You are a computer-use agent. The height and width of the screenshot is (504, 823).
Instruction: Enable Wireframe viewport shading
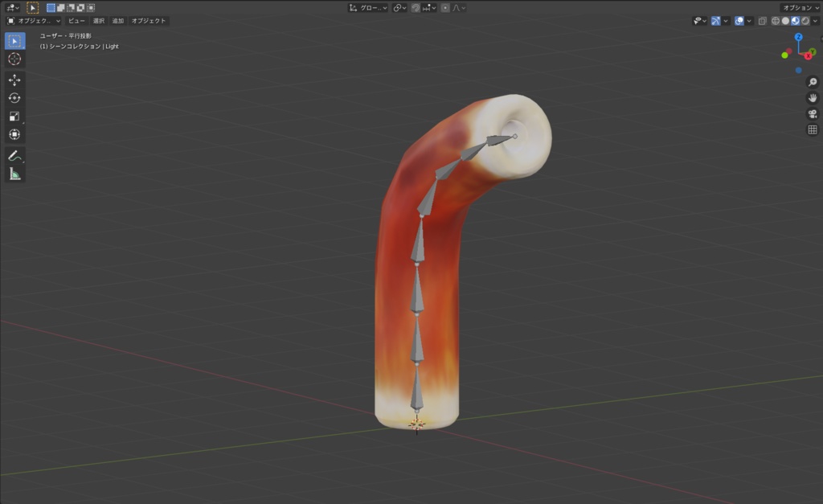click(775, 21)
